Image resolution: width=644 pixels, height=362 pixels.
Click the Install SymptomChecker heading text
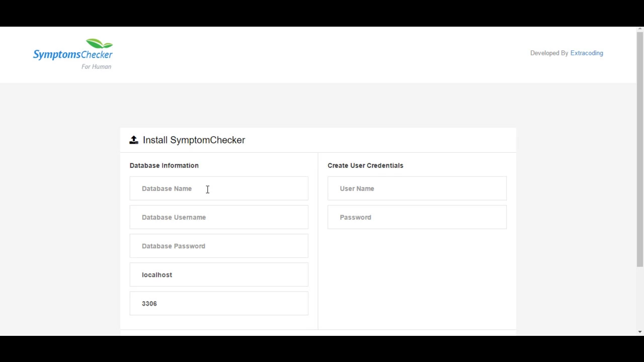pyautogui.click(x=194, y=140)
